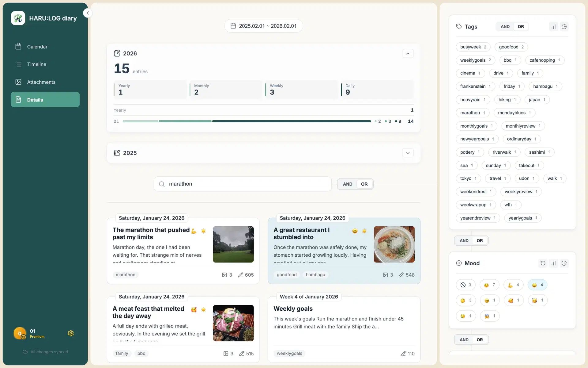Open the grilled meat photo thumbnail
The width and height of the screenshot is (588, 368).
(233, 323)
